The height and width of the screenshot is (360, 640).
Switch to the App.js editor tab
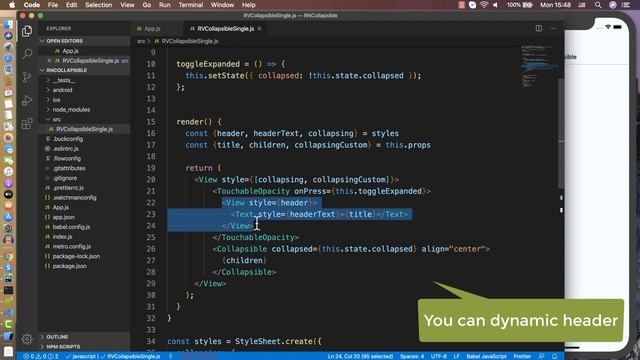[x=152, y=29]
